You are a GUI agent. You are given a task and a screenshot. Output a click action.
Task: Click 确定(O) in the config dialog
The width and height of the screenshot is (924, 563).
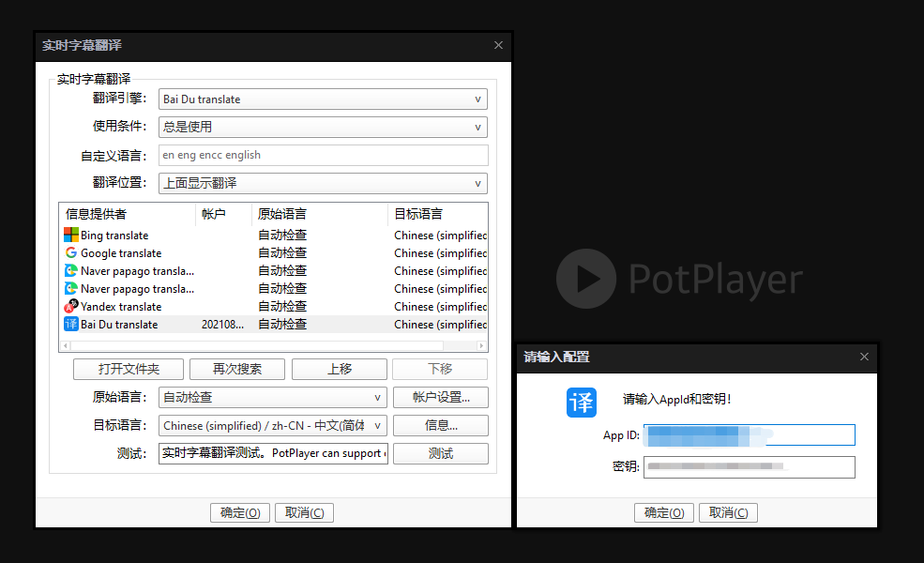coord(664,513)
